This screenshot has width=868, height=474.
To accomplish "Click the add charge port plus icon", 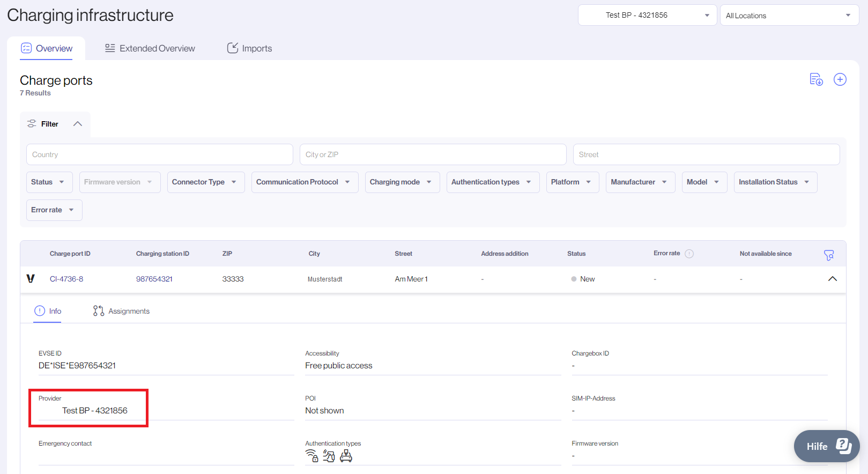I will 840,79.
